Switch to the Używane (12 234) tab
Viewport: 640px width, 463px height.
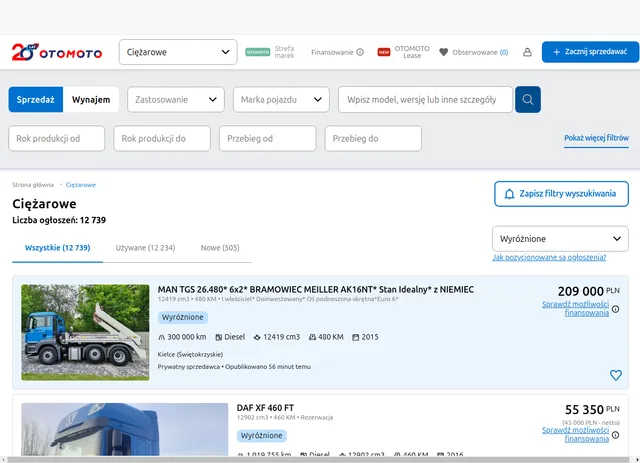tap(145, 247)
